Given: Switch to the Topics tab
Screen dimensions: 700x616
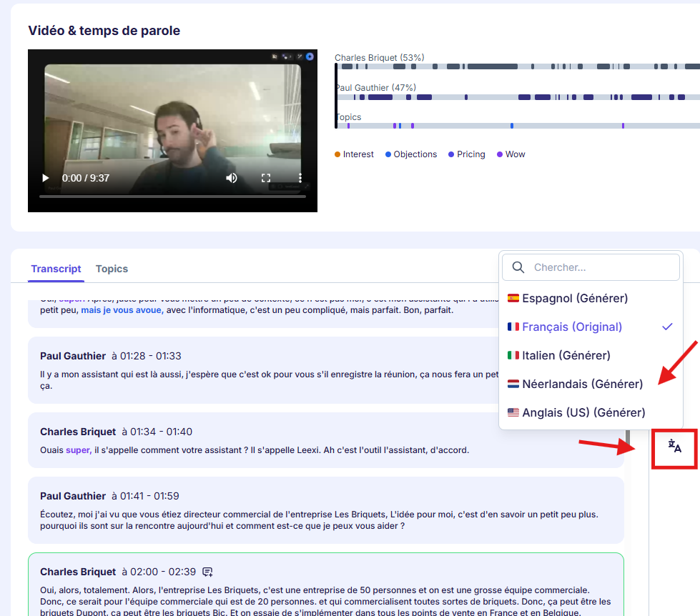Looking at the screenshot, I should [112, 269].
